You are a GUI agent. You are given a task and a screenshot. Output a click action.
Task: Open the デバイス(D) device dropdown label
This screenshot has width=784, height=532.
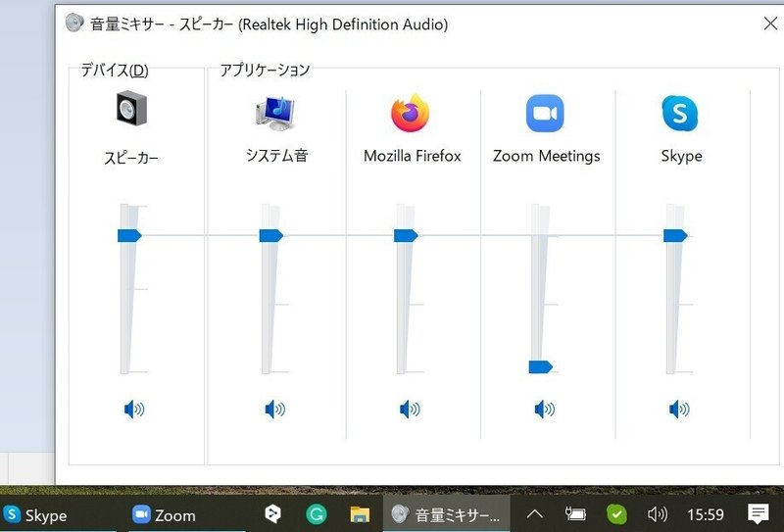(115, 70)
